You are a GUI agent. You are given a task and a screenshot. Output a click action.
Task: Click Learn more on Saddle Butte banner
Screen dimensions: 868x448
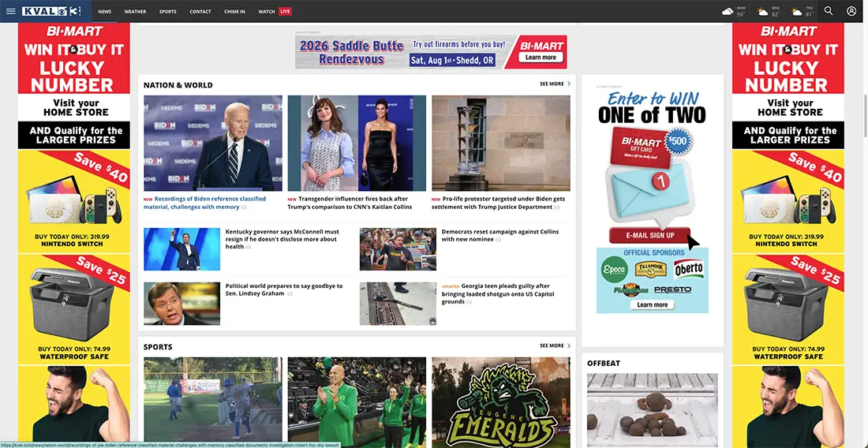pyautogui.click(x=541, y=58)
